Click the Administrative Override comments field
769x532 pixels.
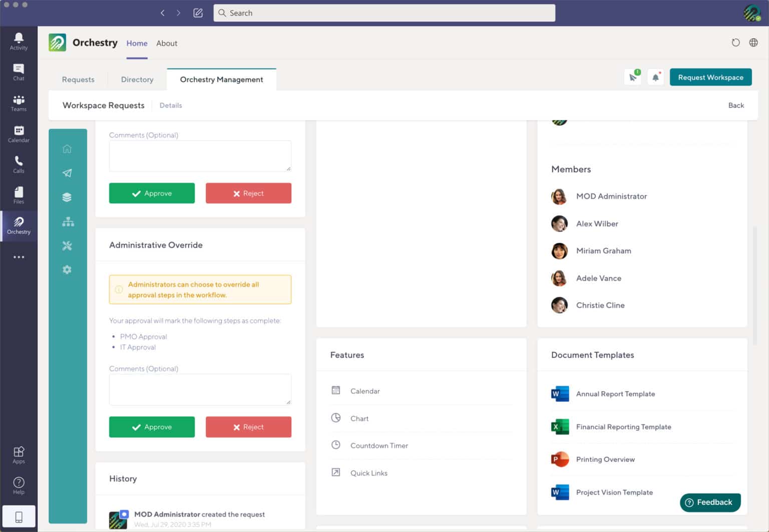(200, 389)
